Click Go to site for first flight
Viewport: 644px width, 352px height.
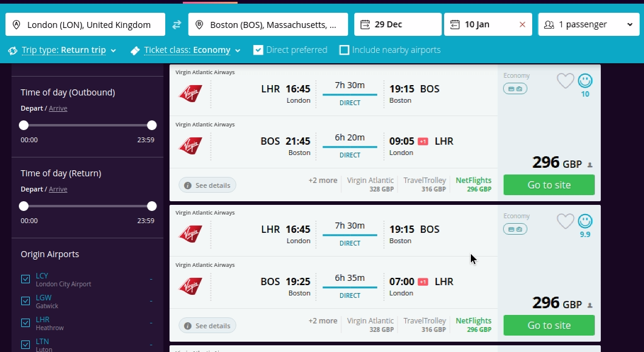(x=549, y=185)
